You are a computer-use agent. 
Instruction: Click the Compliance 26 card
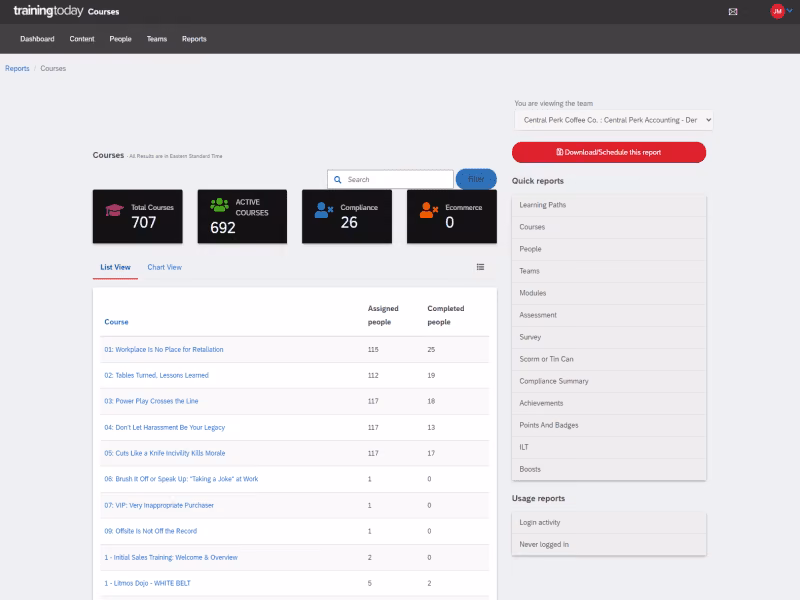click(x=347, y=216)
